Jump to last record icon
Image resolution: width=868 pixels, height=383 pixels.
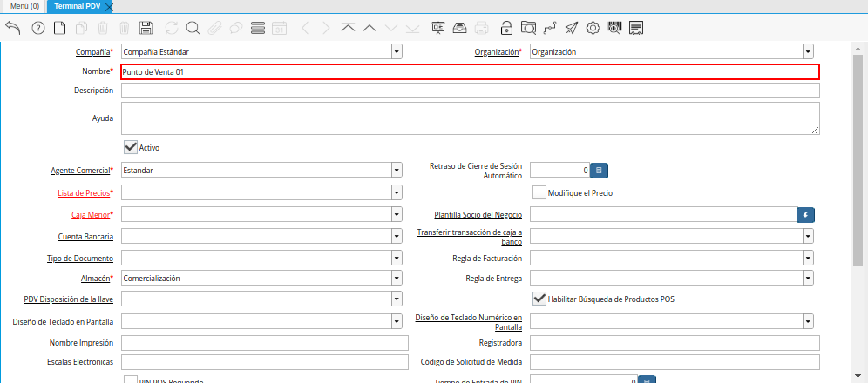(x=412, y=28)
